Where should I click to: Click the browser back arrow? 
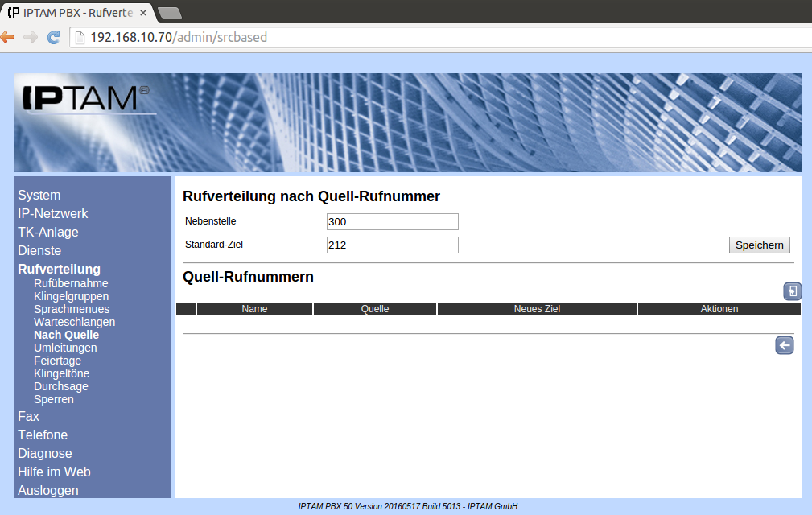8,37
